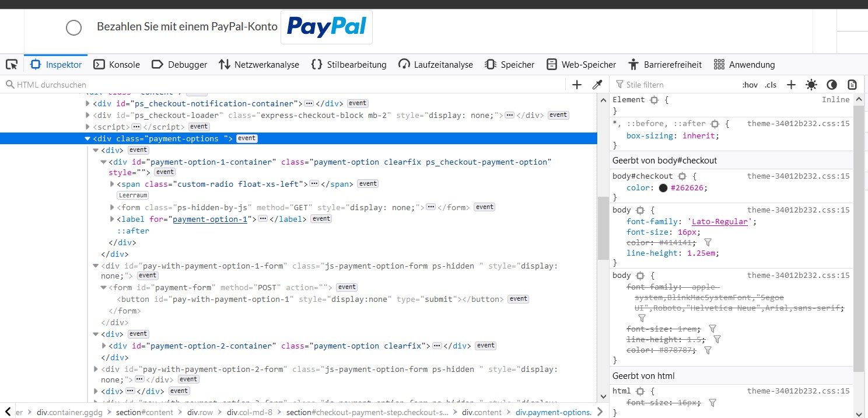Select div.payment-options breadcrumb
The image size is (868, 418).
tap(553, 412)
